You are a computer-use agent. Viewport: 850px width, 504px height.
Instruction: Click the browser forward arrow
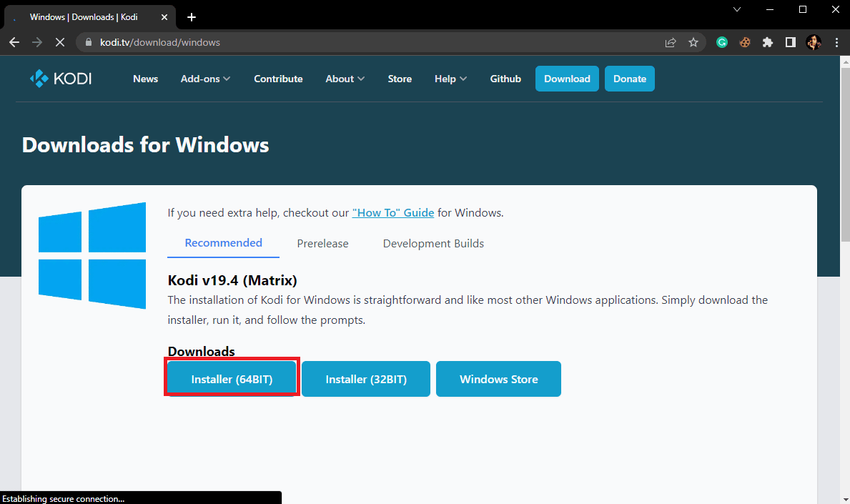(37, 42)
